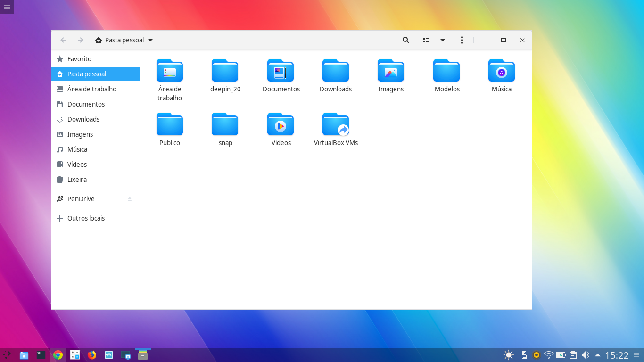Select Favorito in the sidebar

coord(79,58)
